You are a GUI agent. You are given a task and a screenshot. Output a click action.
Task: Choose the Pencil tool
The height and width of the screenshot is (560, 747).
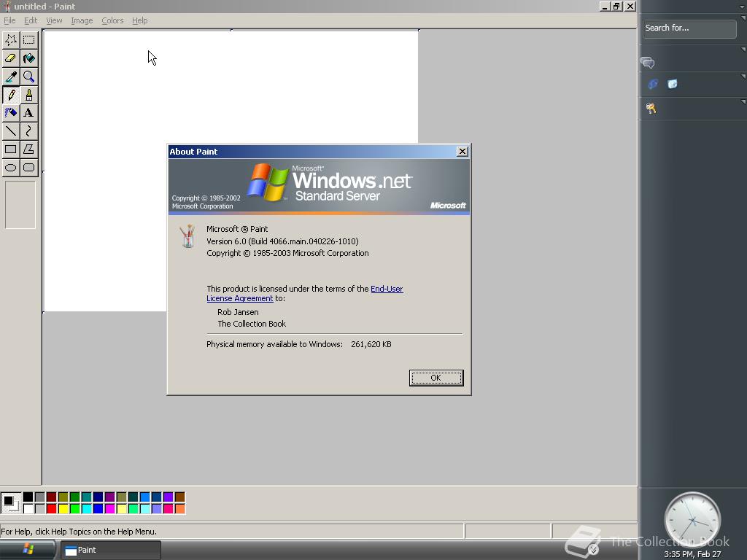11,95
